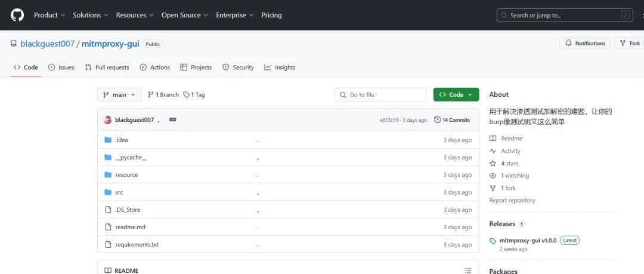Click the Go to file search box

click(x=380, y=95)
